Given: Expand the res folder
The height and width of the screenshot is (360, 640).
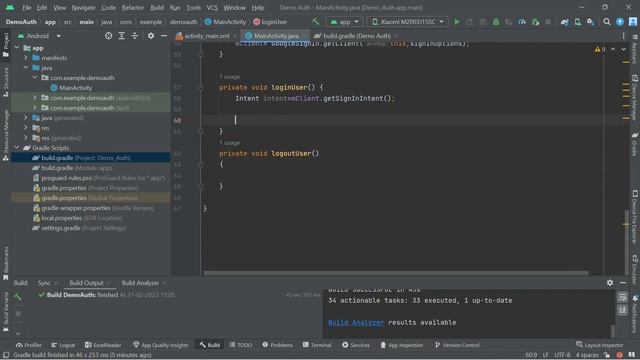Looking at the screenshot, I should (26, 128).
